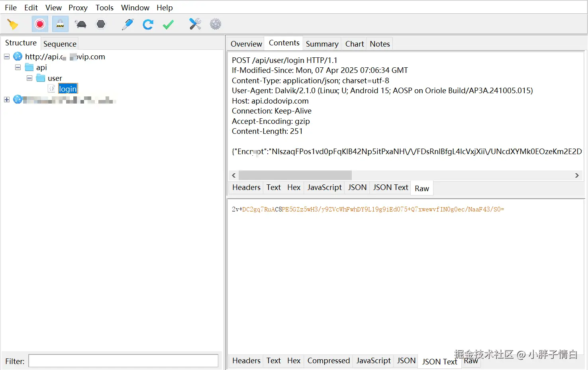Viewport: 588px width, 370px height.
Task: Click the globe icon of blurred host
Action: pos(18,100)
